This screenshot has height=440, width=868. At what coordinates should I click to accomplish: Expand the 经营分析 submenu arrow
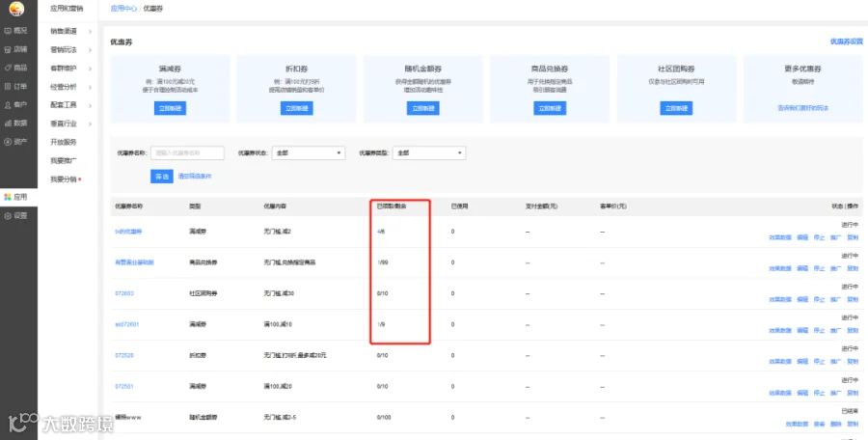pyautogui.click(x=90, y=87)
